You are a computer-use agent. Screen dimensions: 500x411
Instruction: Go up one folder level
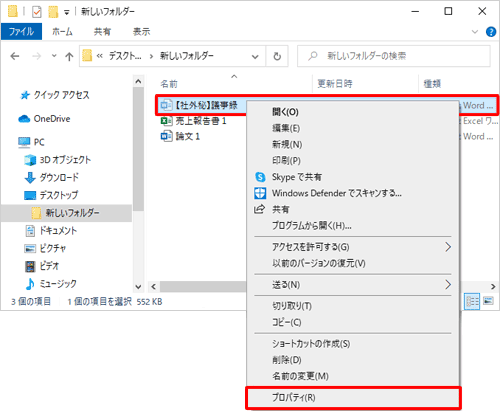coord(69,56)
